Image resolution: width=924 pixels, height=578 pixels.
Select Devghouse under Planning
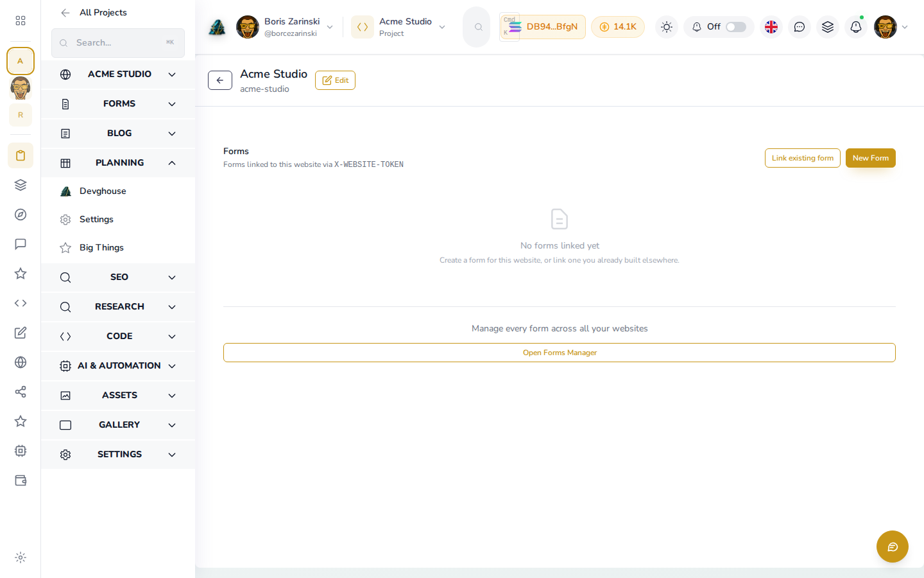[118, 191]
